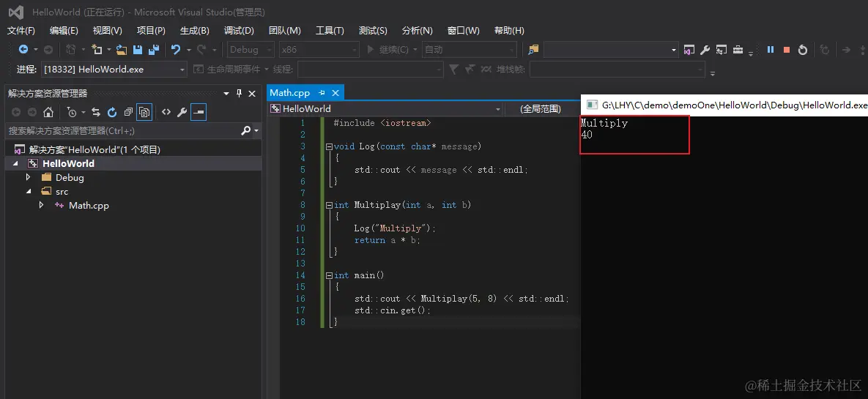Viewport: 868px width, 399px height.
Task: Click the Pending Changes Filter clock icon
Action: [71, 112]
